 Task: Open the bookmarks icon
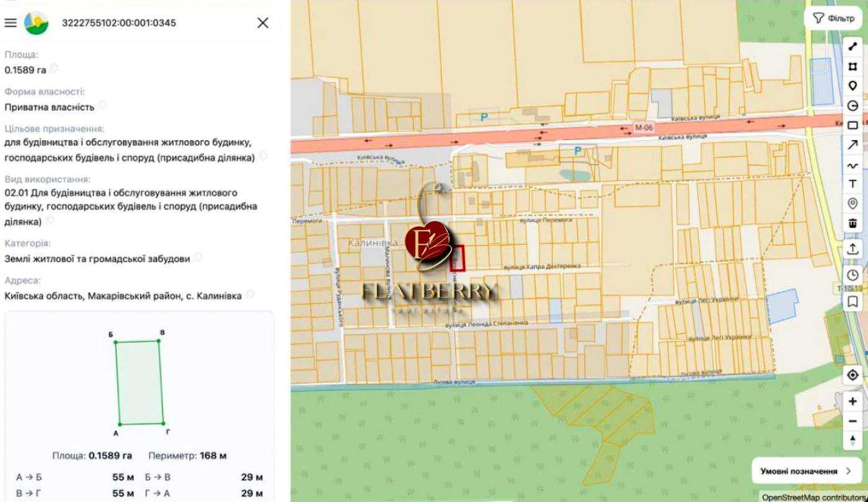point(852,302)
